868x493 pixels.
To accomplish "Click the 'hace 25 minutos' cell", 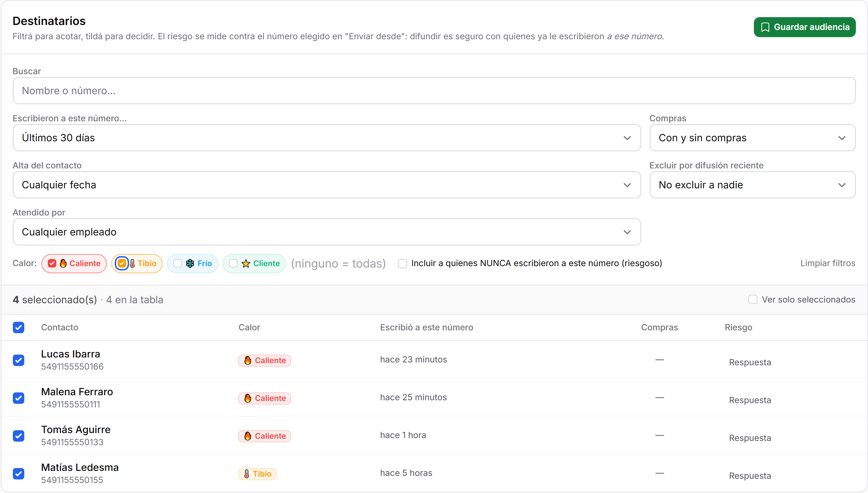I will (x=413, y=397).
